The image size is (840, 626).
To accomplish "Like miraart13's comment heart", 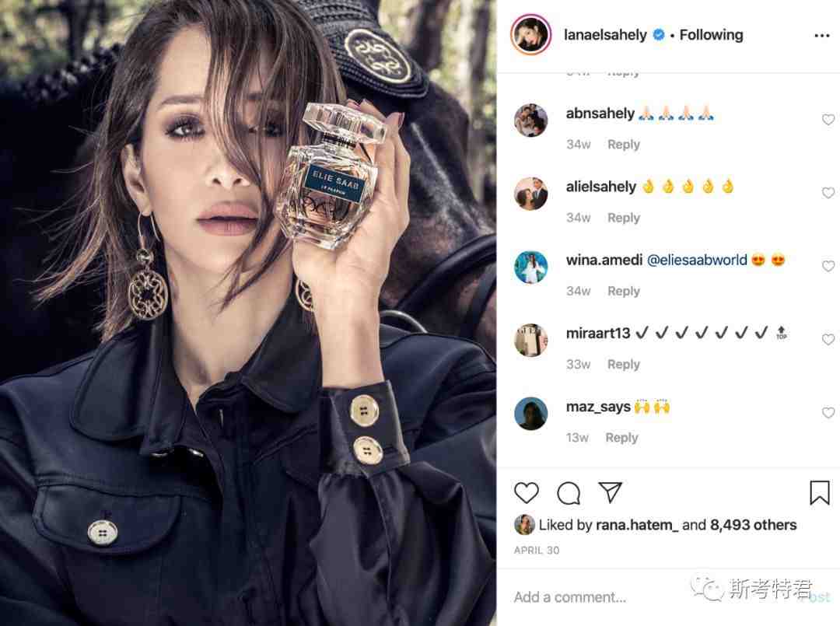I will click(x=828, y=340).
